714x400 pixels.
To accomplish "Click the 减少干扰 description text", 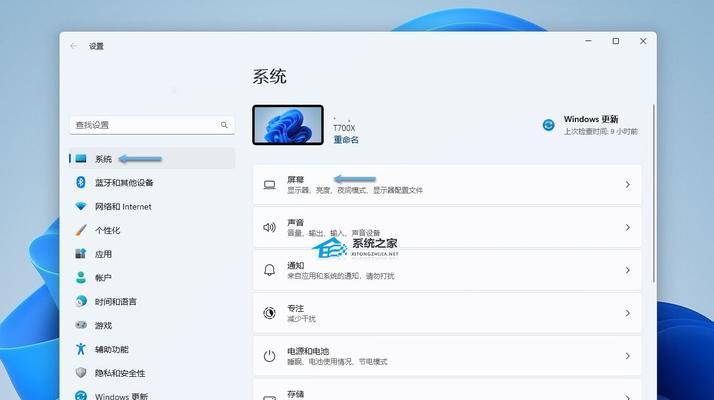I will point(301,318).
